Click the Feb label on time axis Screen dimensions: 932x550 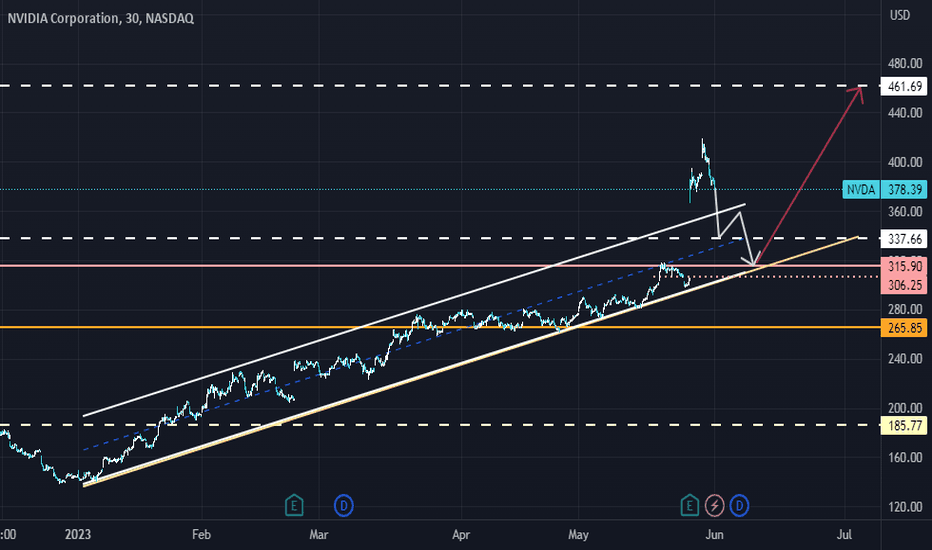201,535
